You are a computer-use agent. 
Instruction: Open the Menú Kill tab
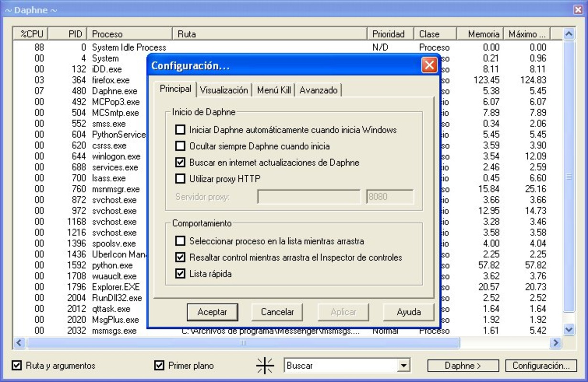(273, 90)
